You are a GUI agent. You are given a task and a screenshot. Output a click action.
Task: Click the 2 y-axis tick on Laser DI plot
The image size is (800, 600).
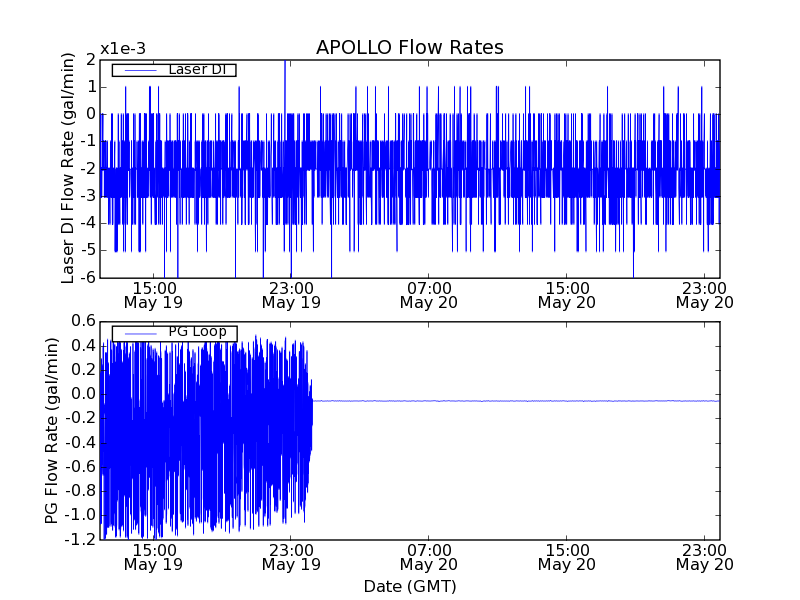pos(90,60)
